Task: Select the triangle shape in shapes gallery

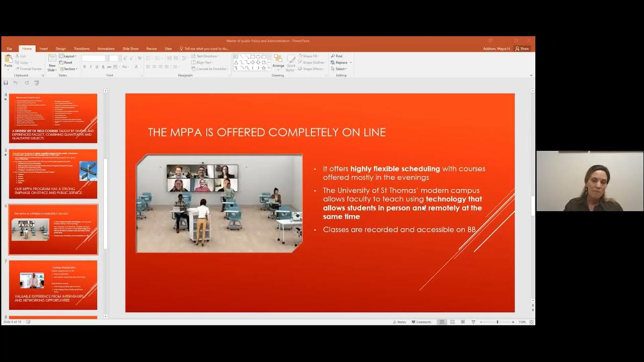Action: point(236,62)
